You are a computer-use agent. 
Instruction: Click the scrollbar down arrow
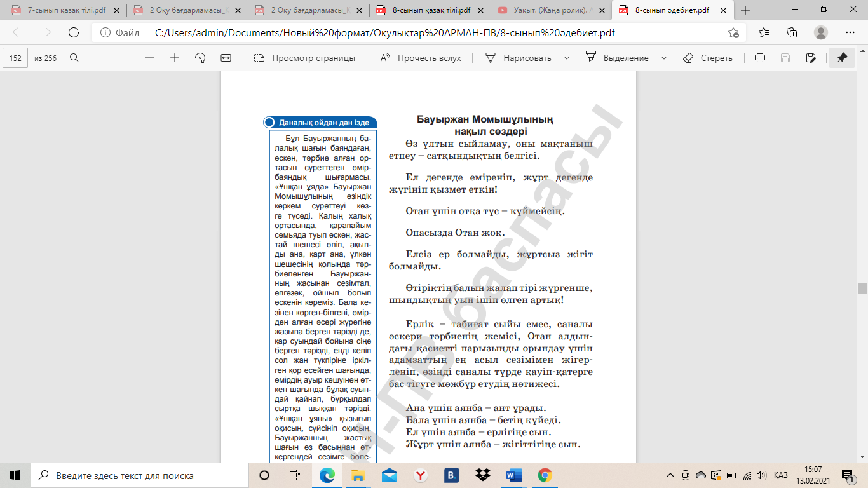(862, 457)
